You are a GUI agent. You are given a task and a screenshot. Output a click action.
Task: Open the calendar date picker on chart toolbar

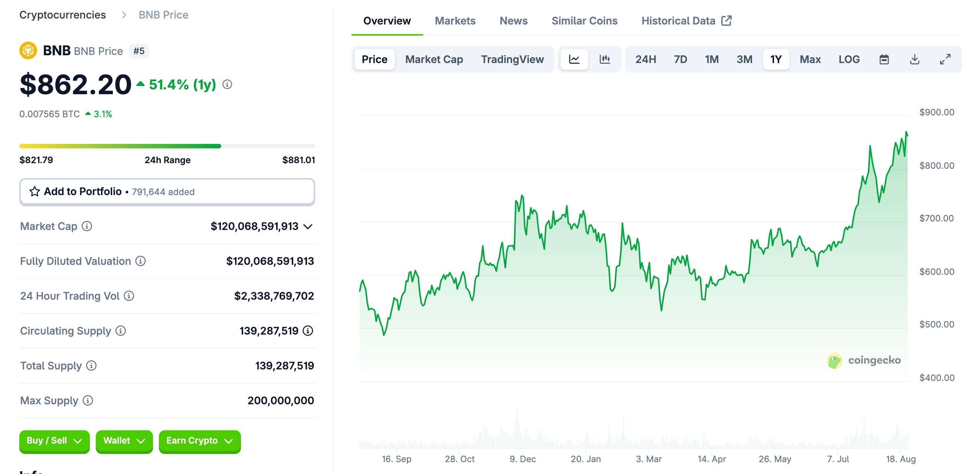pyautogui.click(x=884, y=59)
